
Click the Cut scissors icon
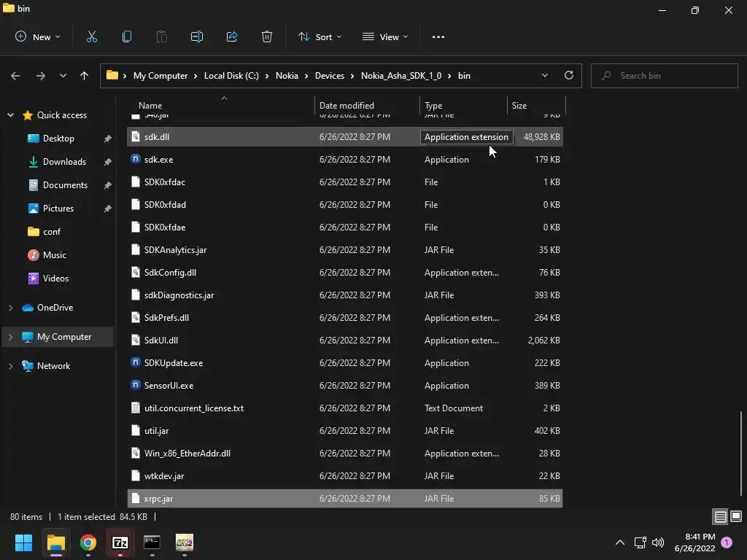(x=92, y=36)
